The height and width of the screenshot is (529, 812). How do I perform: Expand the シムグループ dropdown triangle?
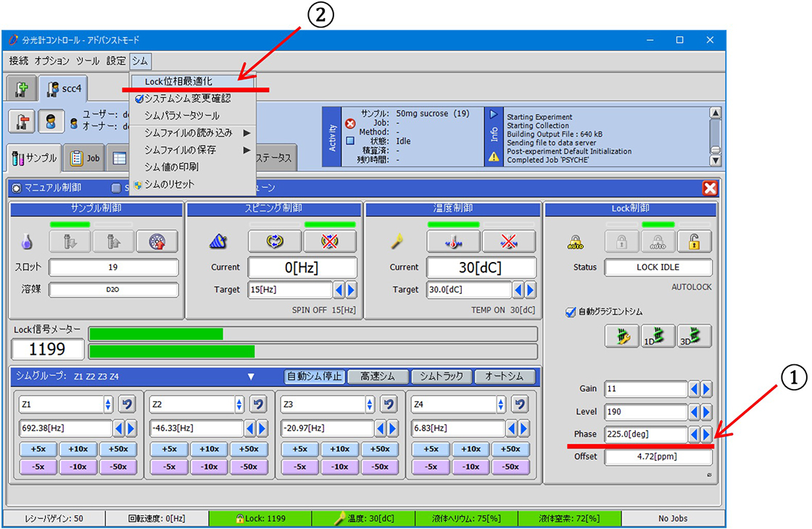pyautogui.click(x=251, y=377)
